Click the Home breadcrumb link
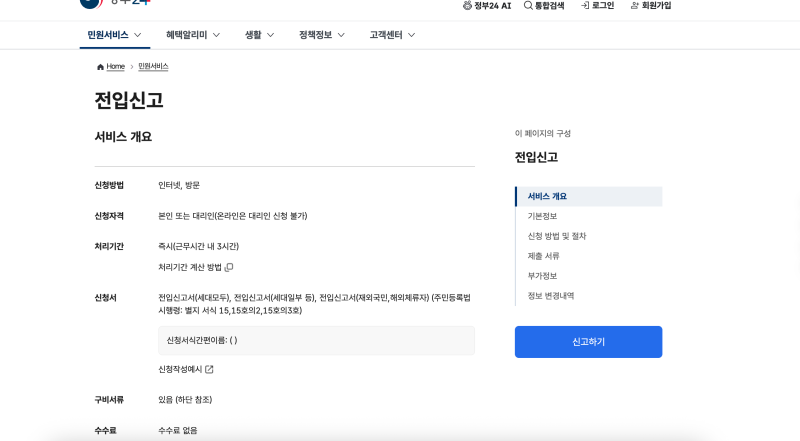The image size is (800, 441). tap(115, 67)
